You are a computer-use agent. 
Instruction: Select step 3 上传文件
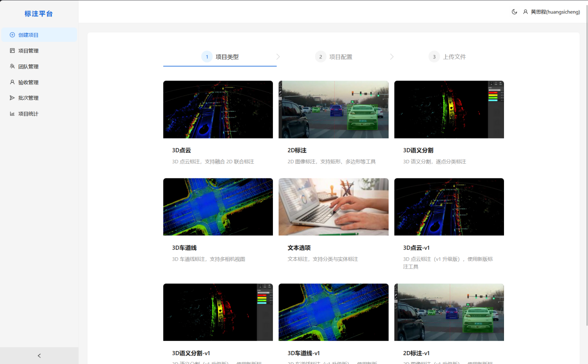coord(447,57)
